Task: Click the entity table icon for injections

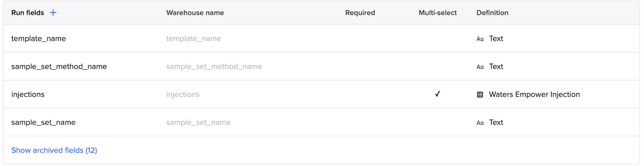Action: (480, 95)
